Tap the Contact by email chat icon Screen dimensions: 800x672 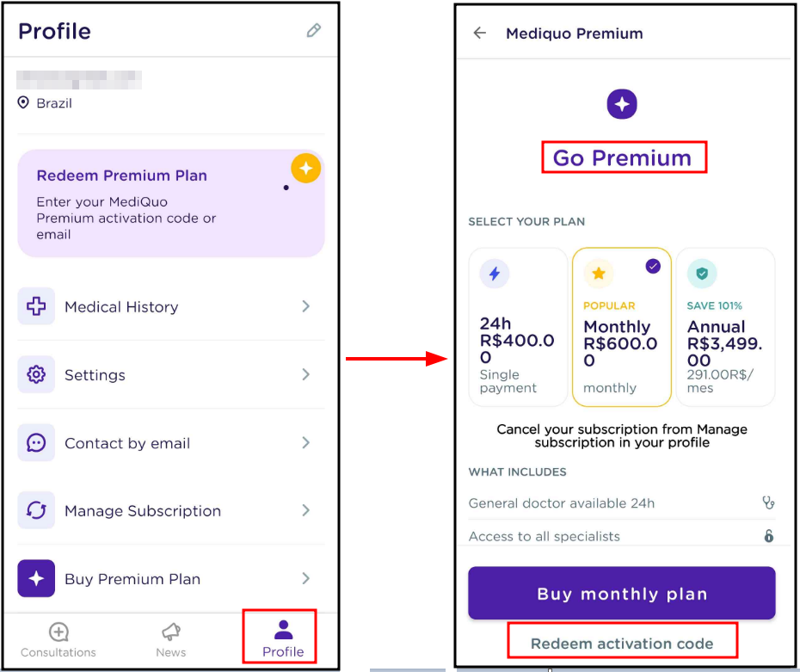36,442
